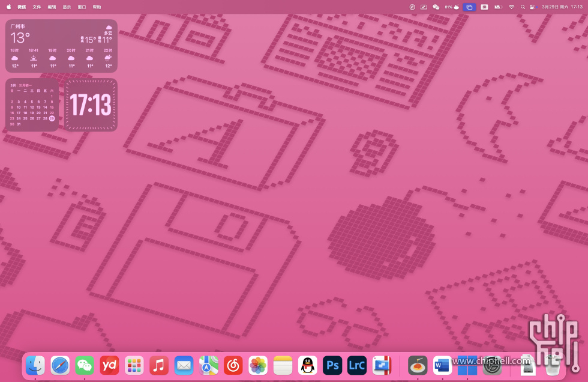
Task: Open Launchpad from the Dock
Action: 134,365
